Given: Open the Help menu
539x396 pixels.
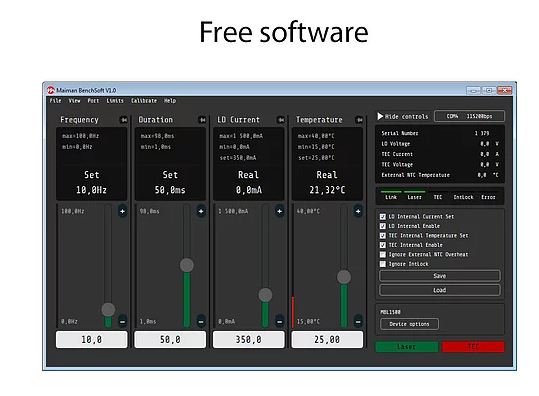Looking at the screenshot, I should pos(170,101).
